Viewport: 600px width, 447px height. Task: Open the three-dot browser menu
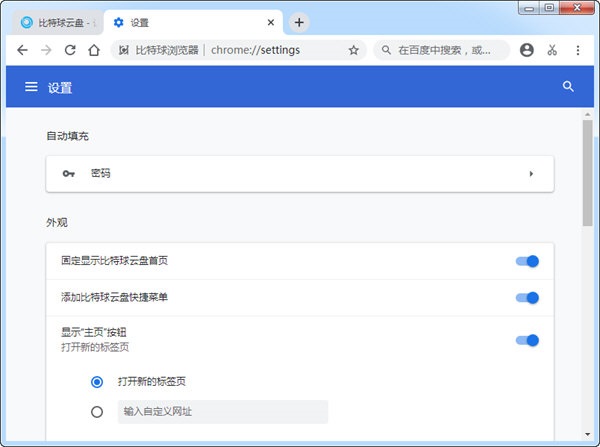point(578,50)
